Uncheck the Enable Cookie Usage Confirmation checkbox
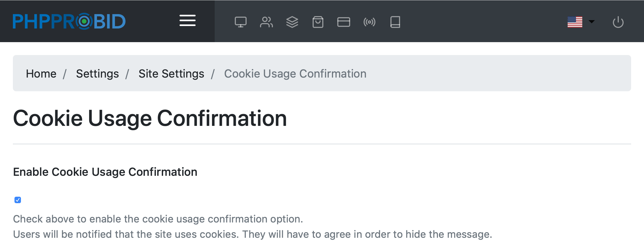This screenshot has height=241, width=644. pos(18,200)
